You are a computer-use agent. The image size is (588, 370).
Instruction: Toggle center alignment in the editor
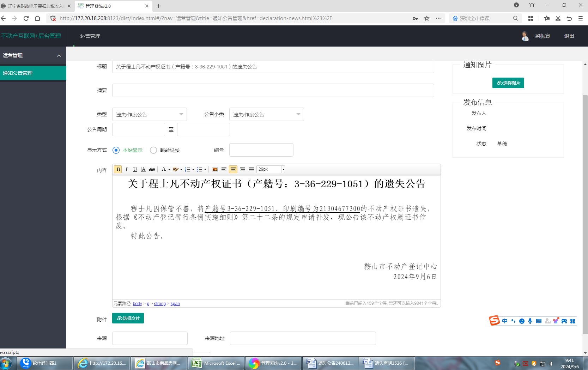pyautogui.click(x=233, y=169)
